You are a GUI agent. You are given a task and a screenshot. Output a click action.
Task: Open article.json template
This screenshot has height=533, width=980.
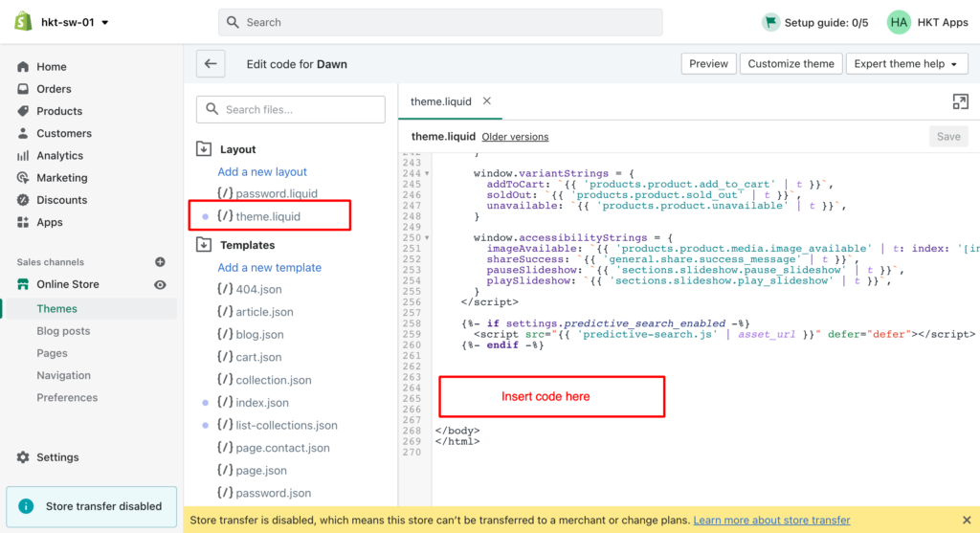click(255, 312)
